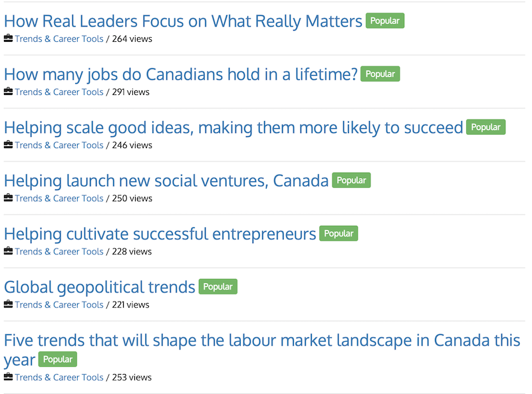Click Trends & Career Tools under labour market article
This screenshot has width=532, height=394.
[x=59, y=377]
